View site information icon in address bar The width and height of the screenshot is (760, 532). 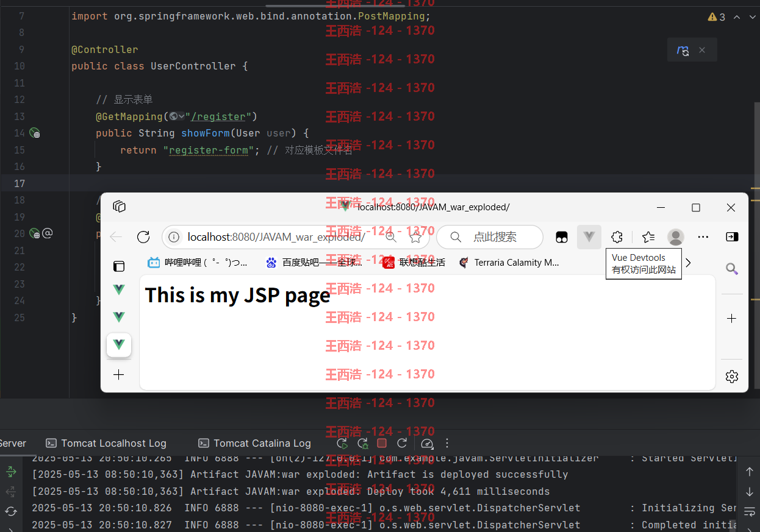pos(174,237)
